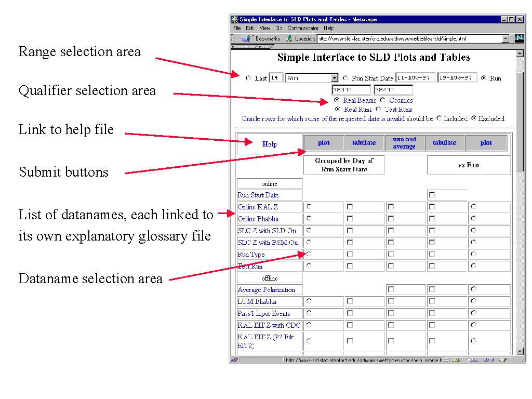
Task: Open the View menu
Action: click(265, 28)
